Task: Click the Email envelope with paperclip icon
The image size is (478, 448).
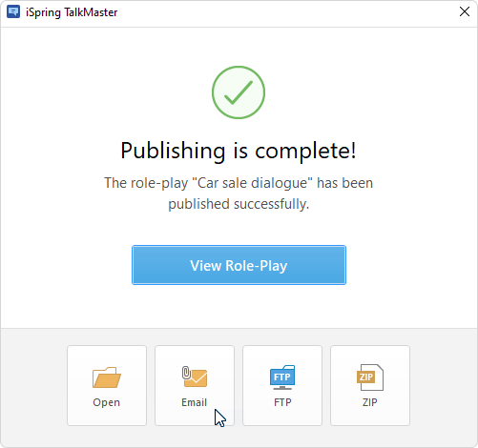Action: [x=195, y=377]
